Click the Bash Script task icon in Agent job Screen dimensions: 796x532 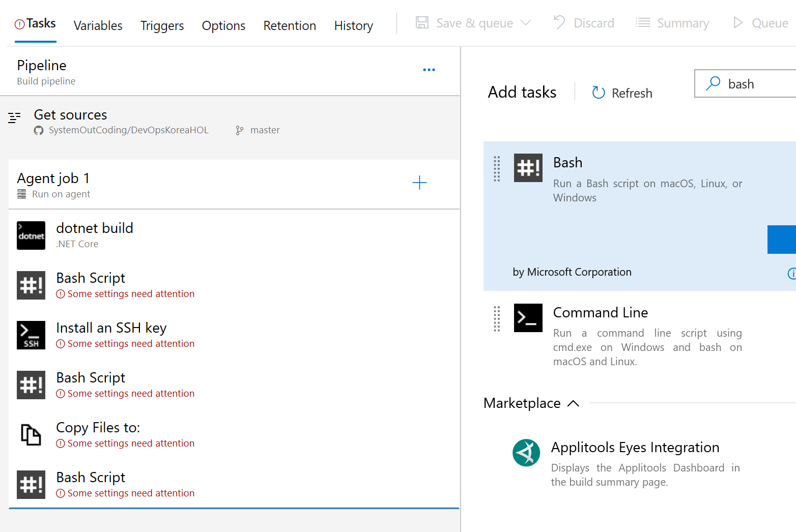(x=31, y=285)
